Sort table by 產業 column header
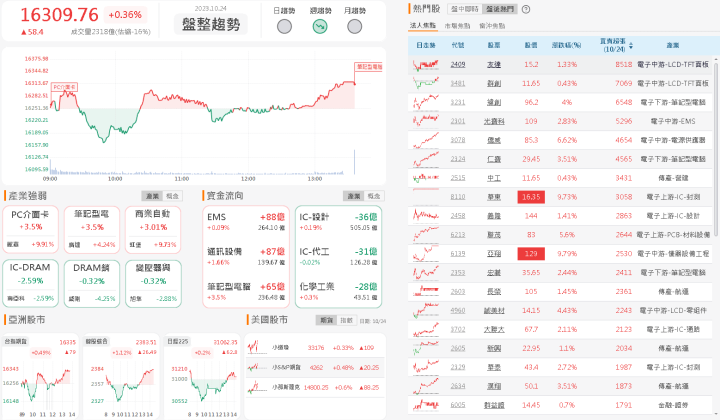The width and height of the screenshot is (720, 420). pyautogui.click(x=673, y=45)
